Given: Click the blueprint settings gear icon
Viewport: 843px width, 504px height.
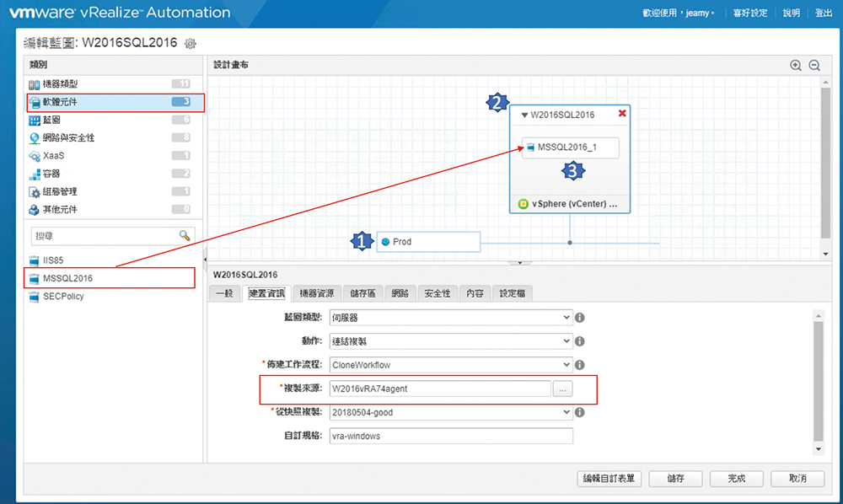Looking at the screenshot, I should [x=190, y=44].
